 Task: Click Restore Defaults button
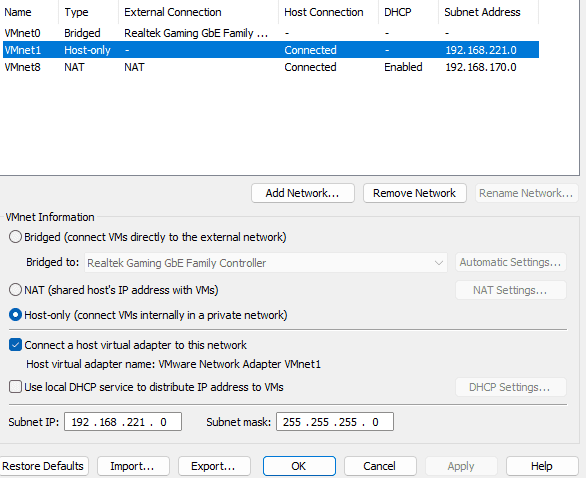pos(43,466)
